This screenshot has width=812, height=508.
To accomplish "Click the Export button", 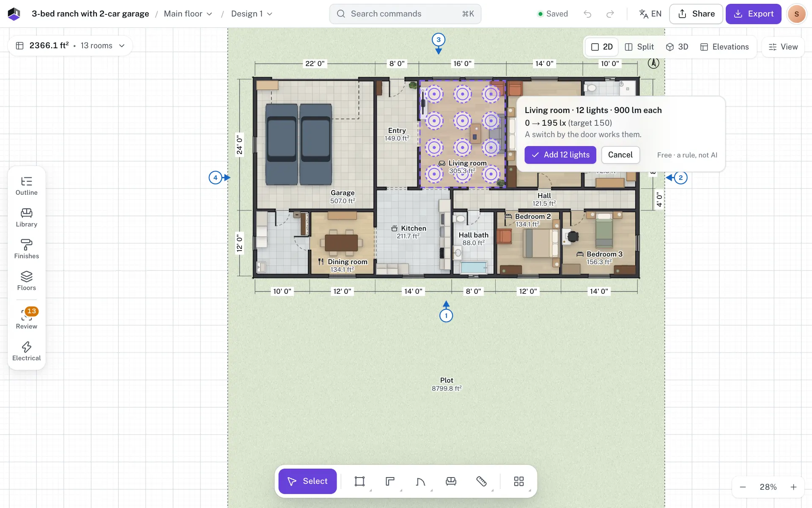I will pyautogui.click(x=754, y=14).
